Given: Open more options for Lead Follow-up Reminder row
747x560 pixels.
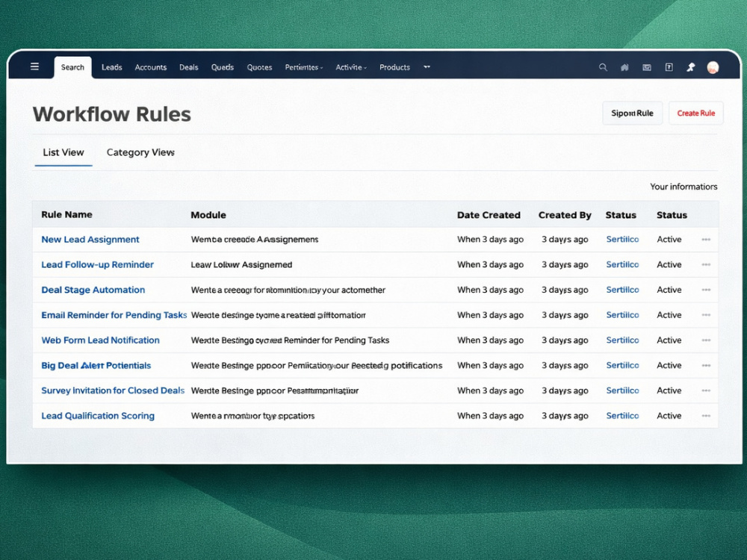Looking at the screenshot, I should pos(706,265).
